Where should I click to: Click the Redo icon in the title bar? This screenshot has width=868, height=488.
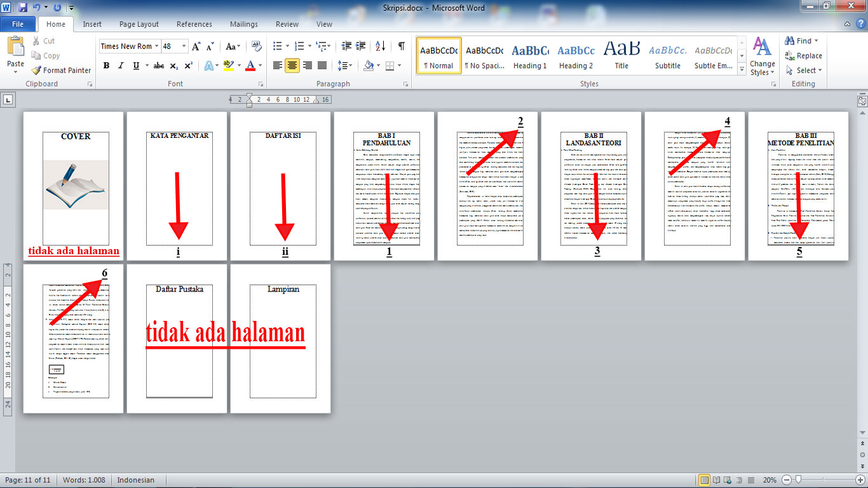click(x=57, y=8)
